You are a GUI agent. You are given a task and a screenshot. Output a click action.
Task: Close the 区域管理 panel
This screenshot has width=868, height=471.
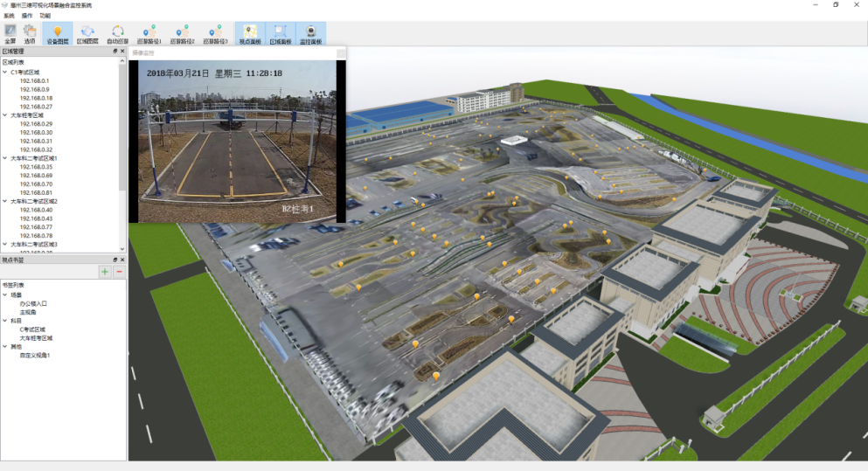coord(122,52)
